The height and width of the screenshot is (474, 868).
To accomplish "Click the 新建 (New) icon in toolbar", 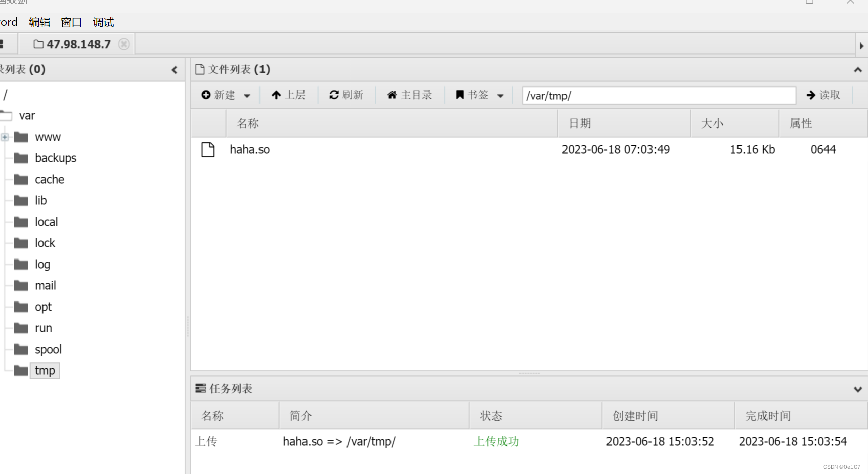I will point(206,95).
